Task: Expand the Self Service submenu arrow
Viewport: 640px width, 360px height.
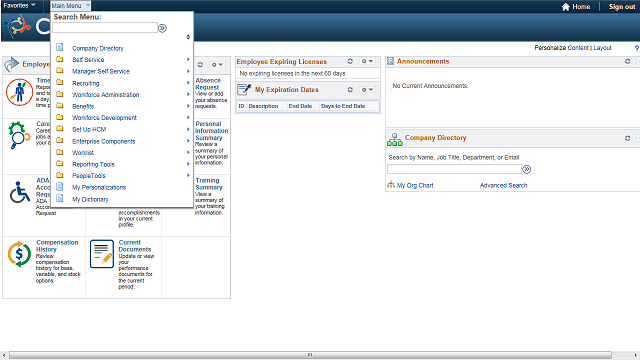Action: tap(188, 59)
